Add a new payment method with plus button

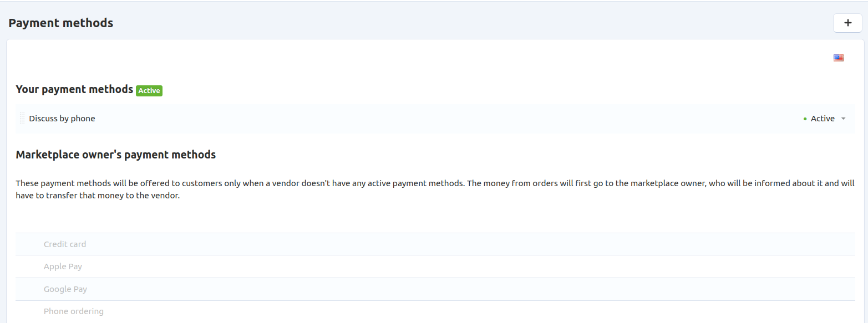pyautogui.click(x=847, y=23)
